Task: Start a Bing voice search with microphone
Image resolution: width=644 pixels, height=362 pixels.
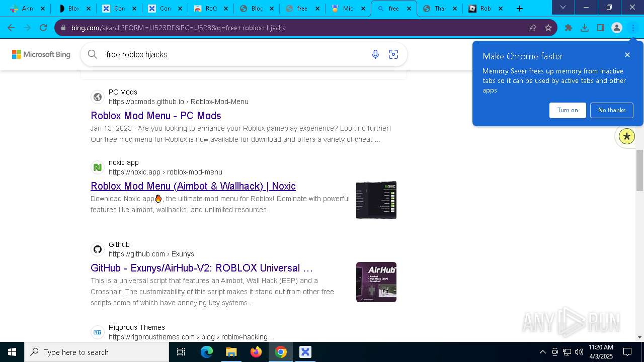Action: pyautogui.click(x=375, y=54)
